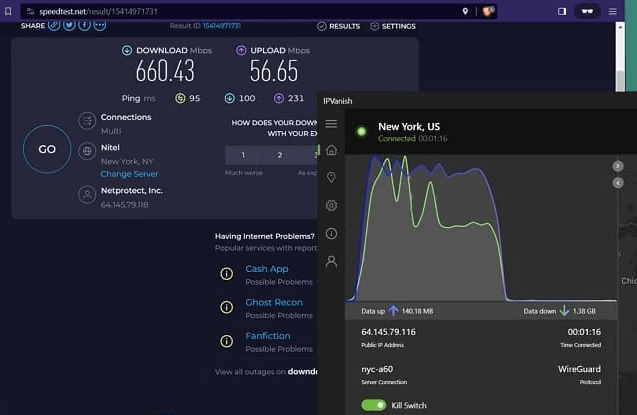Open the Fanfiction outage link
Viewport: 637px width, 415px height.
(268, 336)
